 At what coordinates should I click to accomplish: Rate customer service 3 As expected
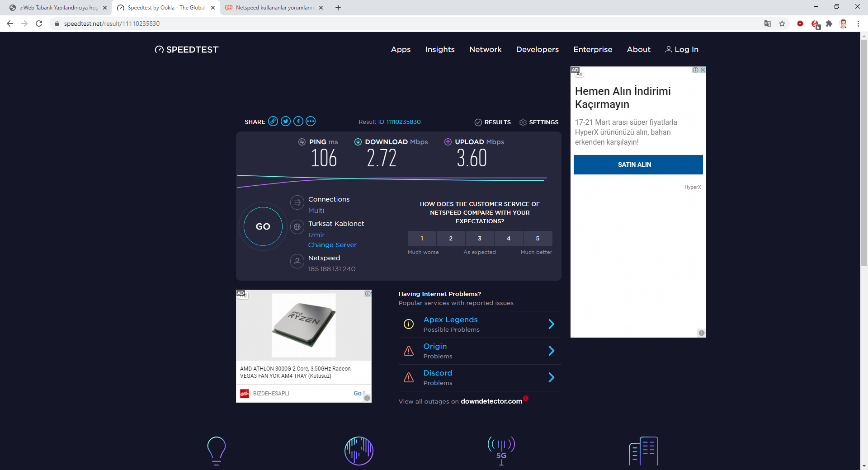[480, 238]
